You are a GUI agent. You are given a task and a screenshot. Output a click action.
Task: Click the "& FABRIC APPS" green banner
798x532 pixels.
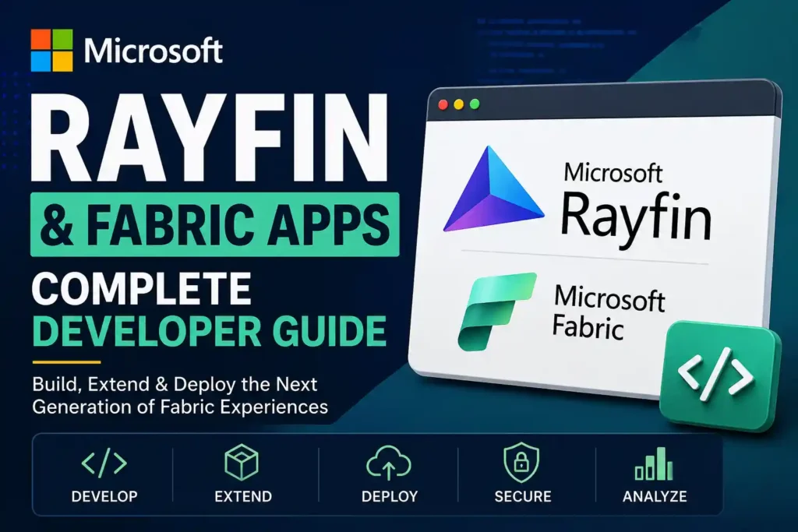click(x=215, y=224)
